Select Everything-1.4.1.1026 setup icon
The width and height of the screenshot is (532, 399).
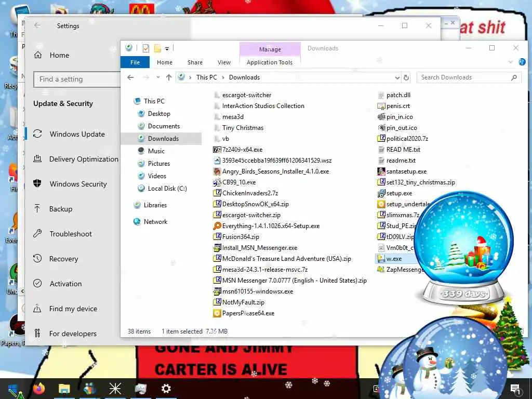tap(217, 226)
